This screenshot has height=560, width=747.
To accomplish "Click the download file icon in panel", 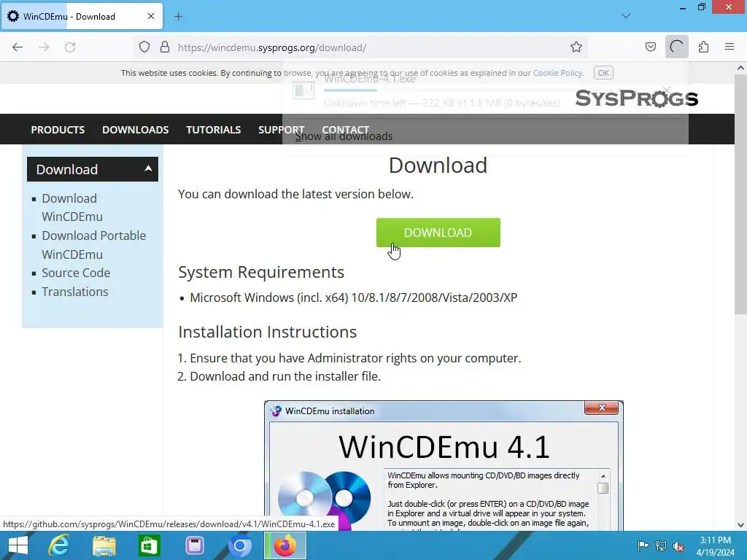I will pyautogui.click(x=303, y=90).
